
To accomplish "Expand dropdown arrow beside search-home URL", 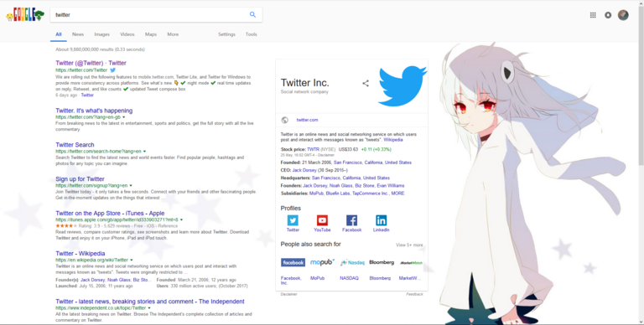I will pos(144,152).
